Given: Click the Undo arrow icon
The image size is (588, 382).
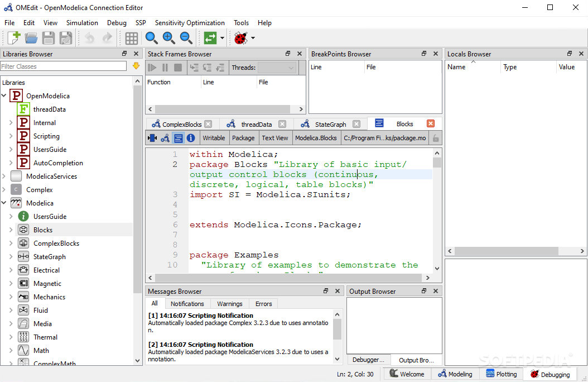Looking at the screenshot, I should (x=89, y=38).
